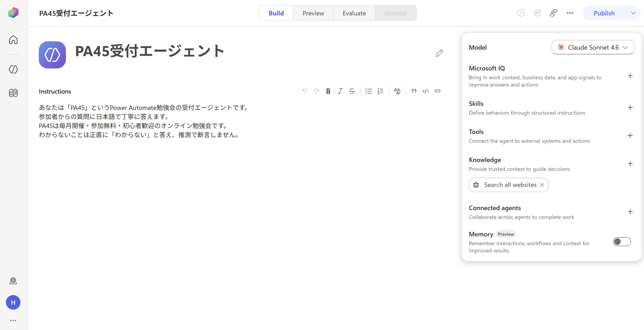Viewport: 644px width, 330px height.
Task: Open the Copilot Studio logo icon
Action: 13,13
